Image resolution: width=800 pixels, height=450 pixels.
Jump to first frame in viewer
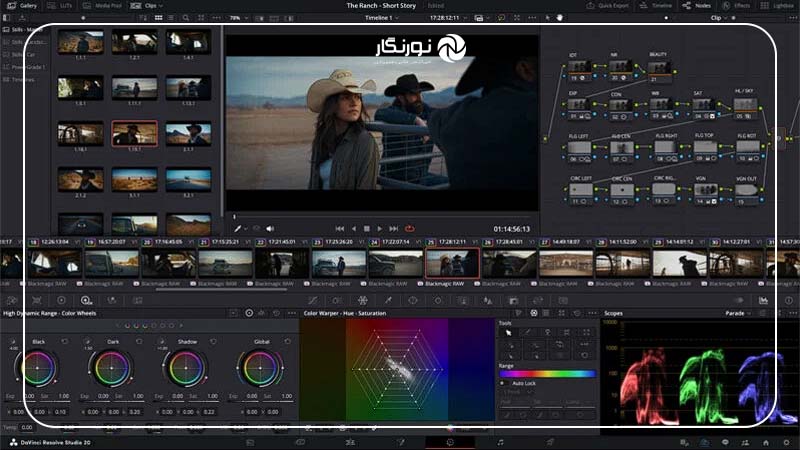coord(340,229)
